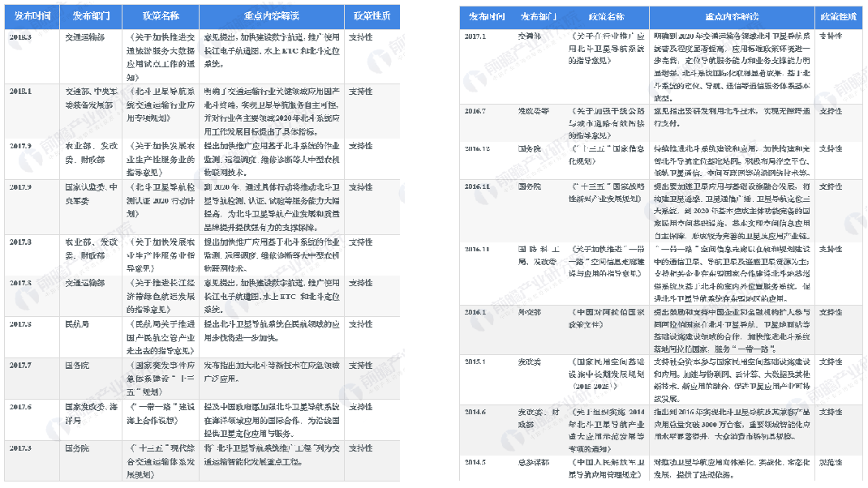Click the date cell 2016.1

(x=475, y=312)
